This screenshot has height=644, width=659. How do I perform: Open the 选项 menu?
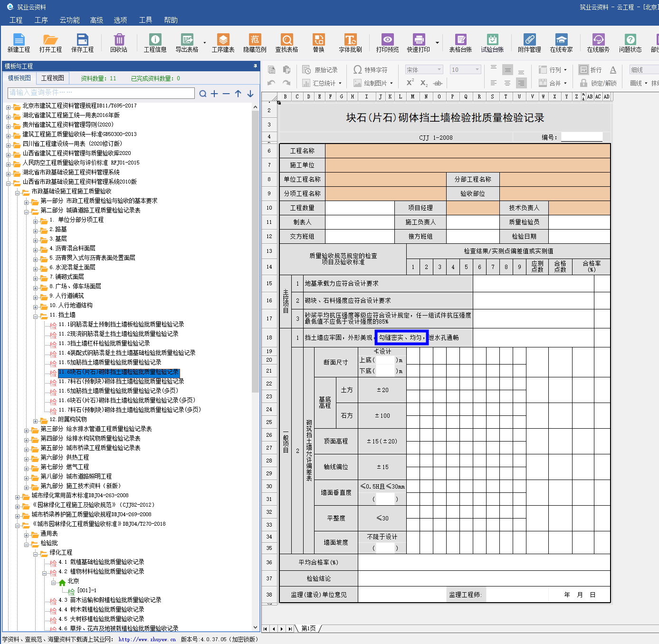coord(120,20)
